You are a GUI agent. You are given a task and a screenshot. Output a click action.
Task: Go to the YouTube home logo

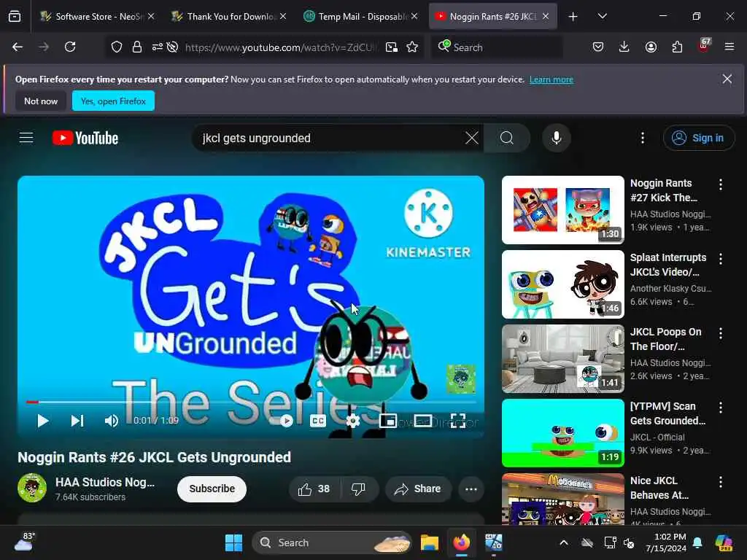[x=85, y=138]
